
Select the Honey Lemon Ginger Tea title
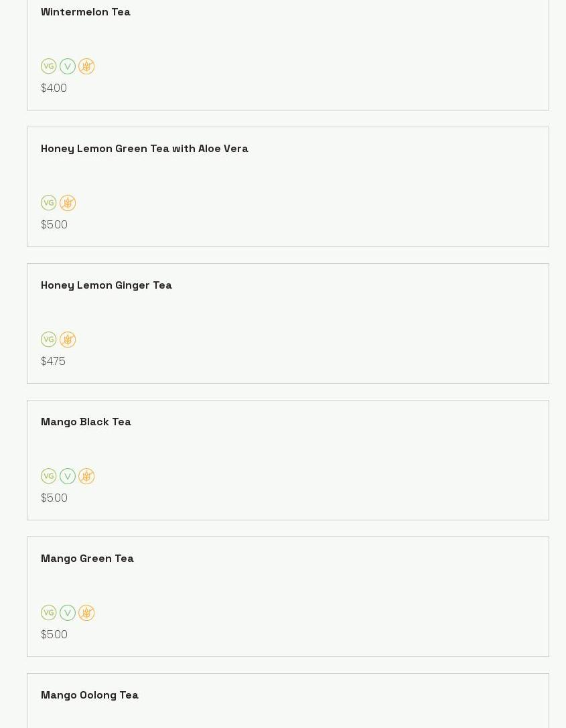(107, 285)
